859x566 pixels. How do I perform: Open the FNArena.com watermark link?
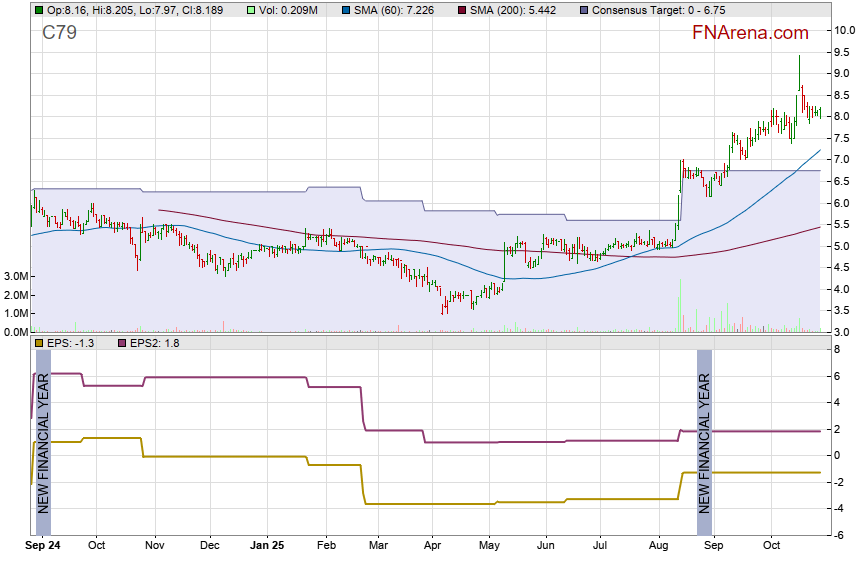750,33
